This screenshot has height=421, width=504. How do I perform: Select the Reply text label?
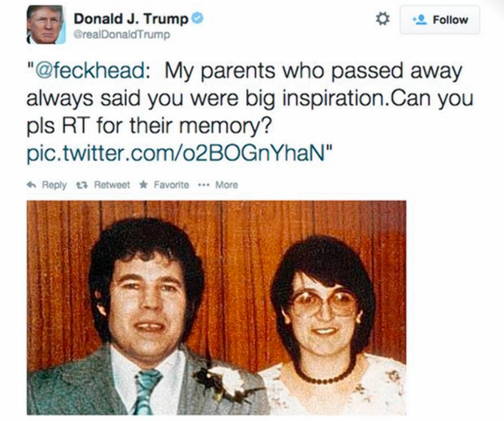pyautogui.click(x=54, y=185)
